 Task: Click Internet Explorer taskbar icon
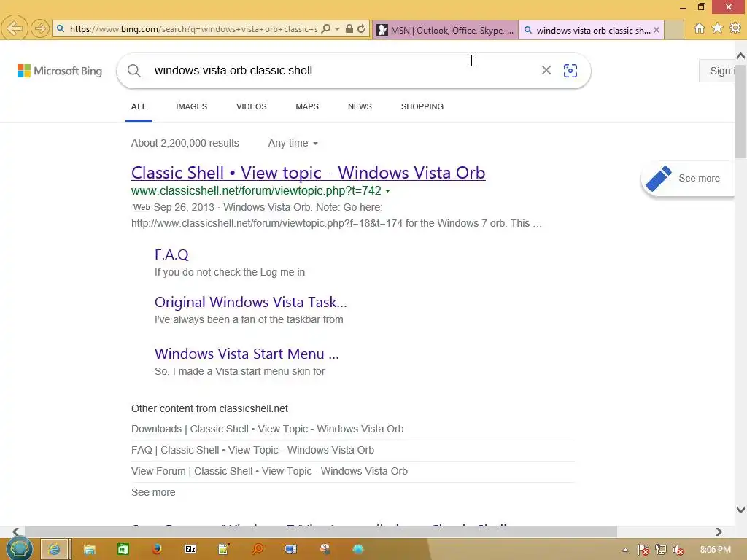point(55,549)
